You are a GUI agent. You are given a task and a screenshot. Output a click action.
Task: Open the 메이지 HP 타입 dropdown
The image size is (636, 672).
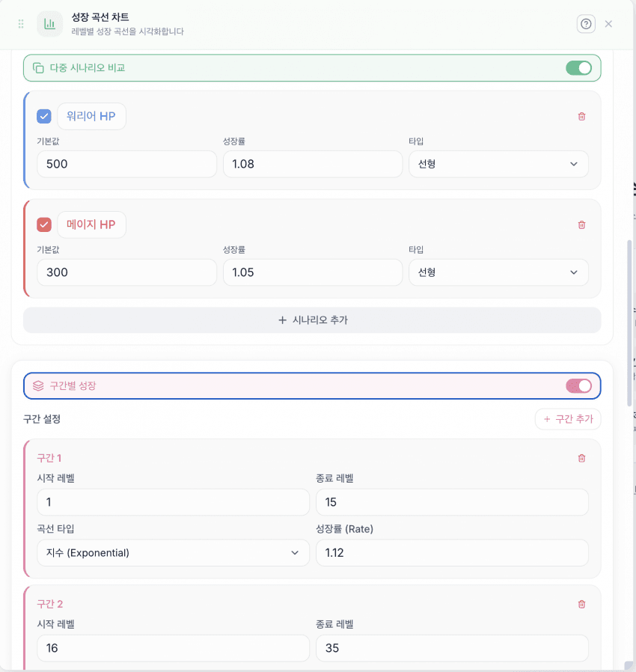tap(498, 272)
